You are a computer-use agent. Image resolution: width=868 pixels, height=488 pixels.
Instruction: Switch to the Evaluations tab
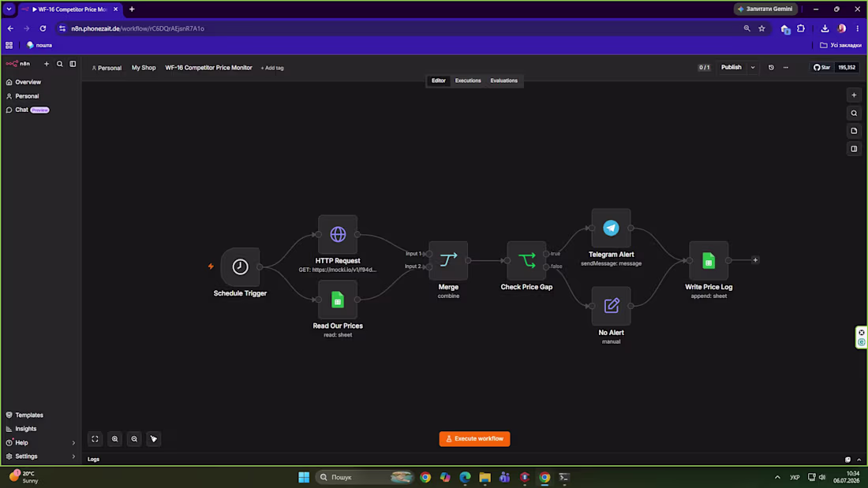tap(503, 80)
